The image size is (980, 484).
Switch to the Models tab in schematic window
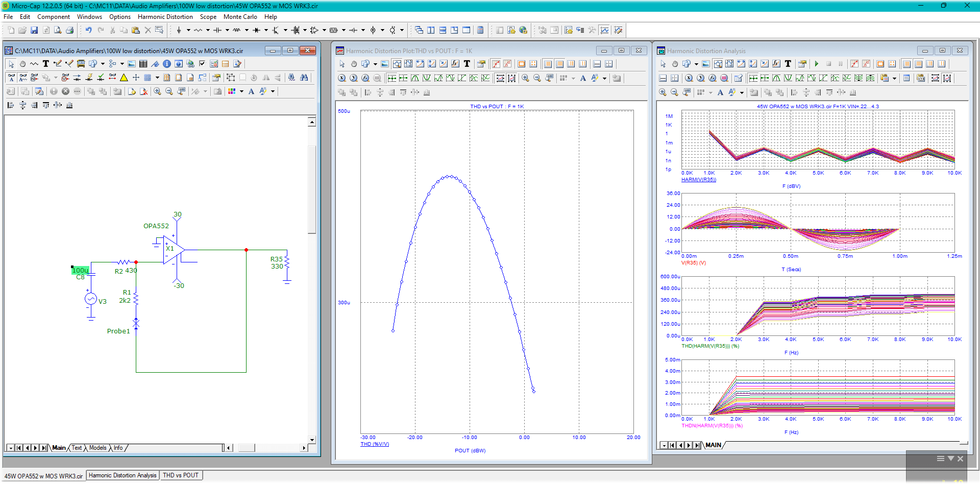(98, 448)
